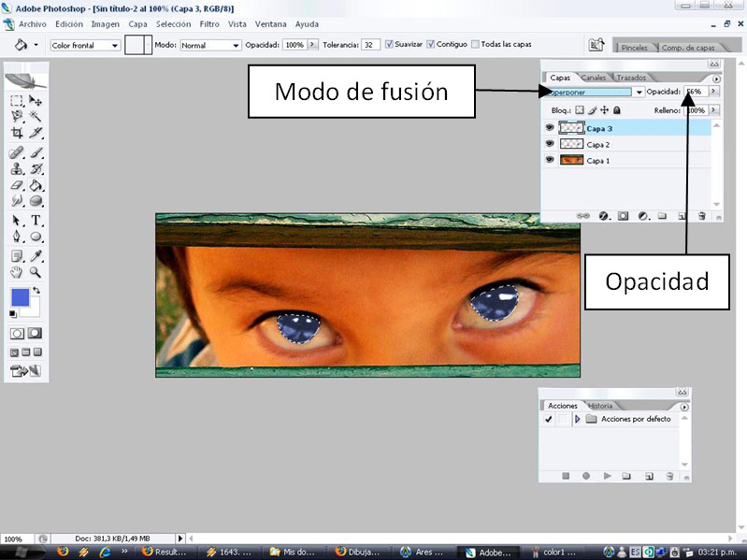Open the Archivo menu
The height and width of the screenshot is (560, 747).
[33, 24]
